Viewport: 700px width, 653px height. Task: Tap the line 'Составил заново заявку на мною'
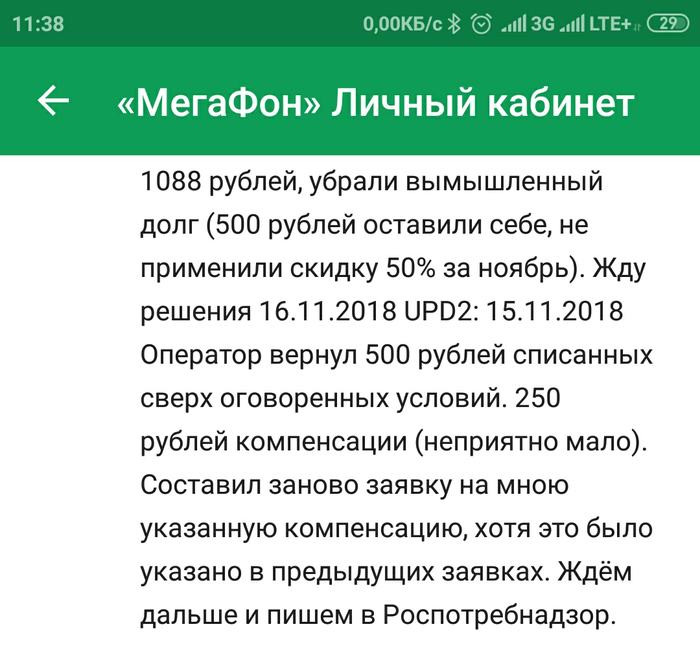click(355, 485)
